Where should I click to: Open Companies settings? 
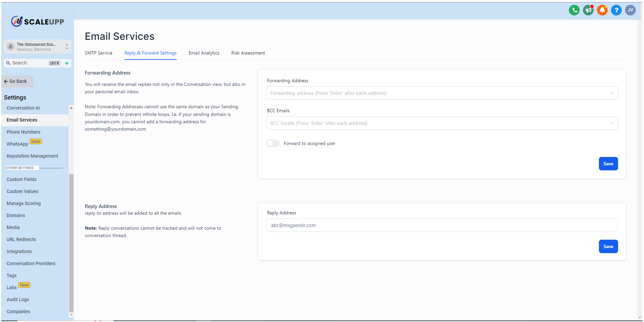18,311
